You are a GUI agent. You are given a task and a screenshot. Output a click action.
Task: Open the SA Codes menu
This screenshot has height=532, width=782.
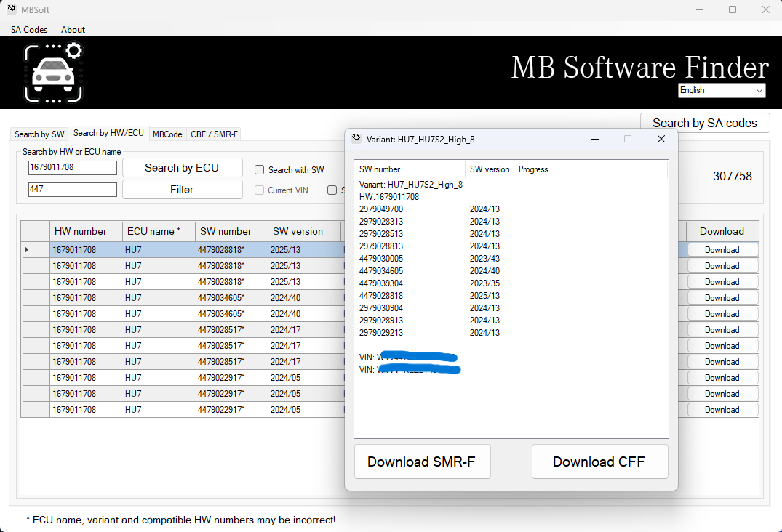click(x=28, y=30)
